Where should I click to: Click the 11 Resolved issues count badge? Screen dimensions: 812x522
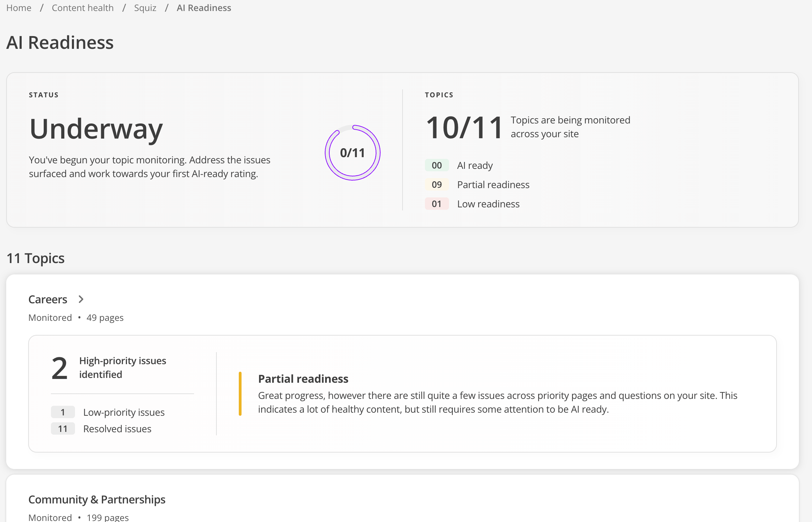(x=63, y=429)
